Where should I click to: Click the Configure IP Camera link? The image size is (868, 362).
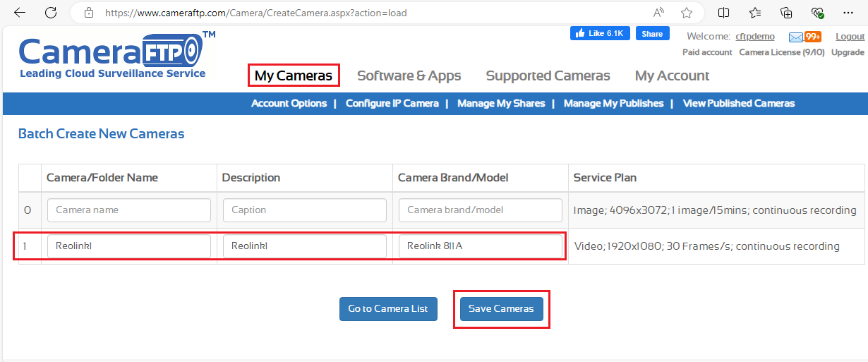coord(392,103)
